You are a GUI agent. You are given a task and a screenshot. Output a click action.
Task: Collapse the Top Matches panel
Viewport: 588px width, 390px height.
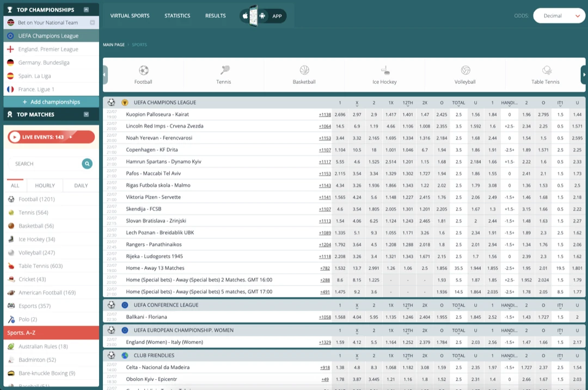point(86,114)
